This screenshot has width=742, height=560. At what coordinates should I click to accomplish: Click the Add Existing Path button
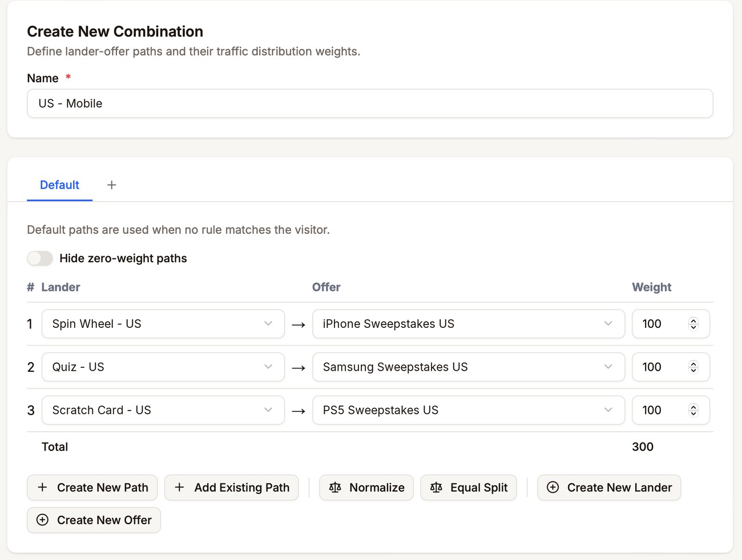coord(232,488)
